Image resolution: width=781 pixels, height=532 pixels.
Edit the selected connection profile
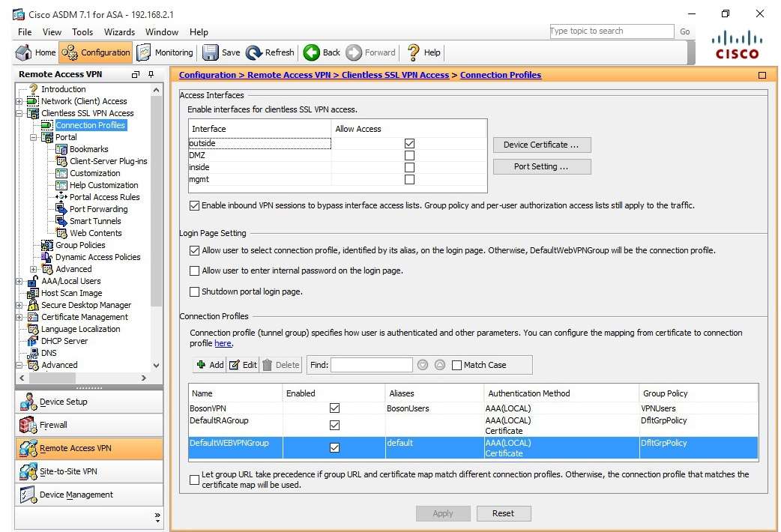(243, 365)
